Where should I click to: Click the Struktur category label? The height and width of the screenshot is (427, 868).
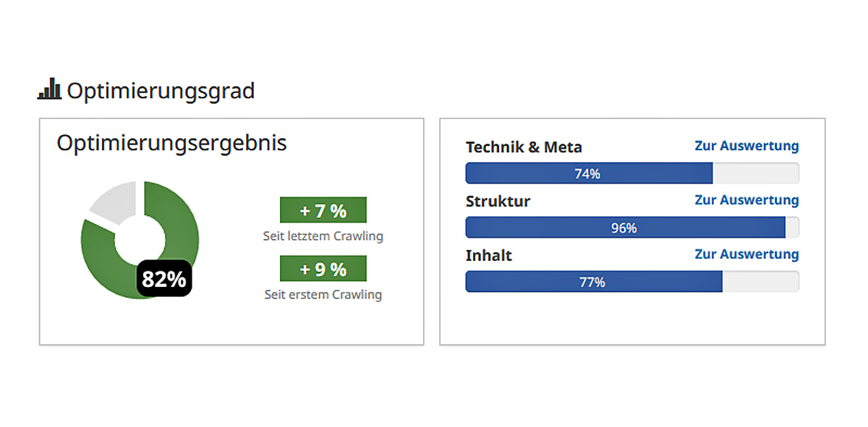(498, 202)
